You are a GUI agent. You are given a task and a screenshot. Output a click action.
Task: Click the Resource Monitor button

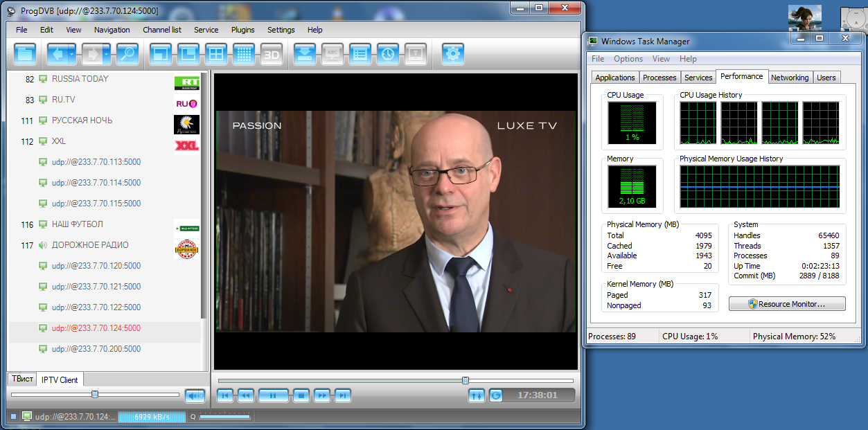[786, 304]
